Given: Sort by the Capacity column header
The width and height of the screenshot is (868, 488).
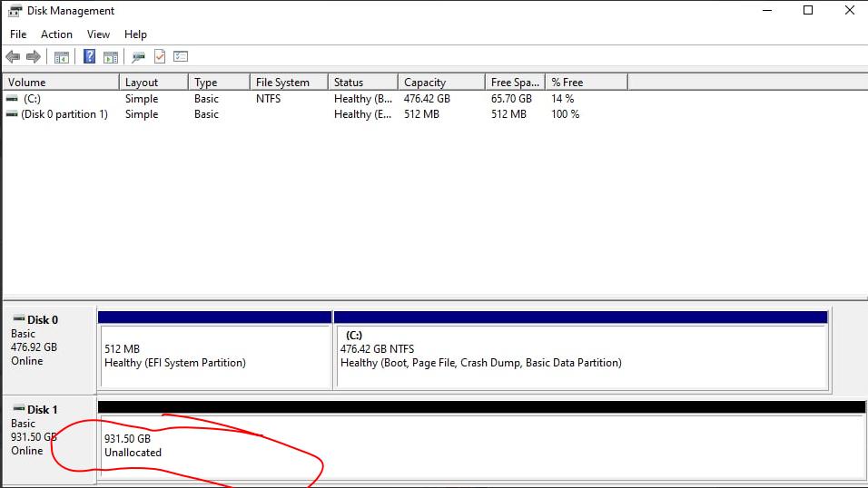Looking at the screenshot, I should click(441, 82).
